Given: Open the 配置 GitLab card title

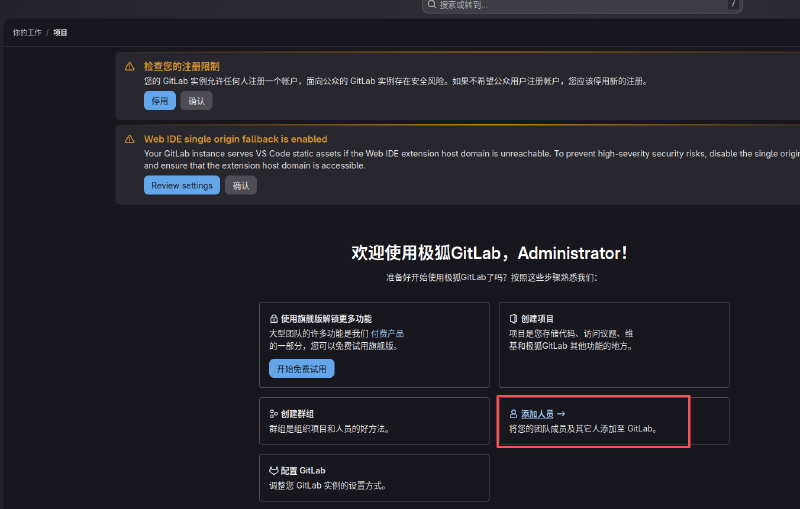Looking at the screenshot, I should click(x=303, y=471).
